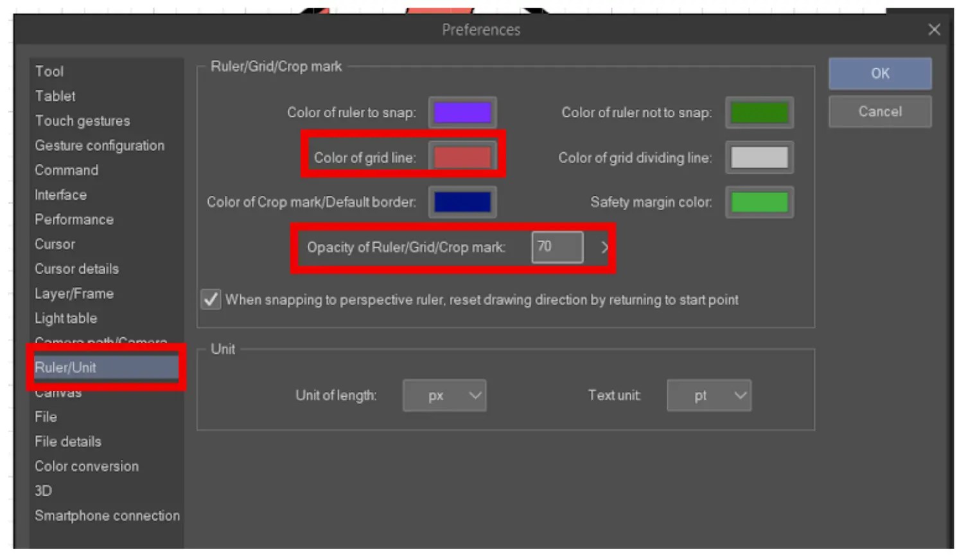This screenshot has height=560, width=966.
Task: Open the grid dividing line color swatch
Action: point(759,157)
